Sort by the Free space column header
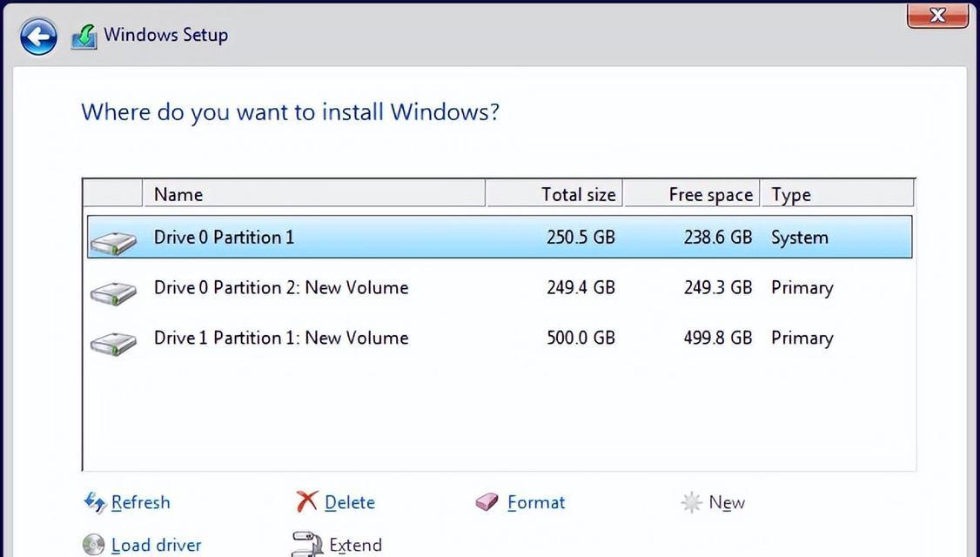The height and width of the screenshot is (557, 980). click(x=692, y=194)
